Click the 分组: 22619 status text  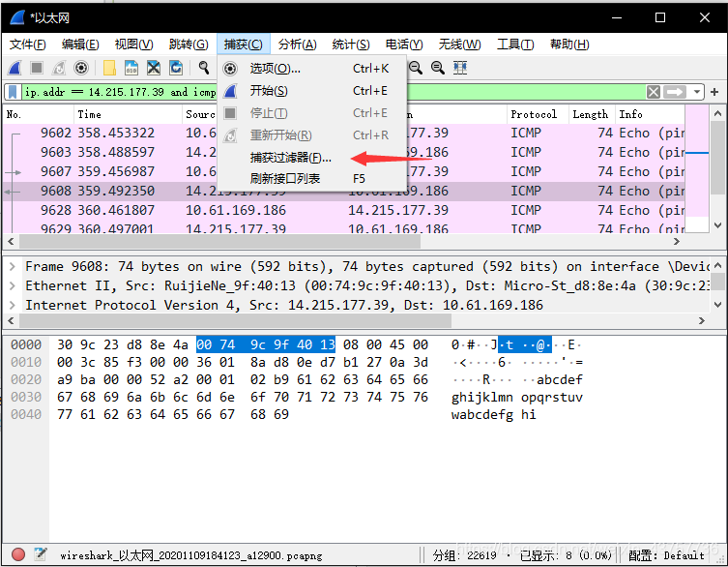click(x=464, y=555)
